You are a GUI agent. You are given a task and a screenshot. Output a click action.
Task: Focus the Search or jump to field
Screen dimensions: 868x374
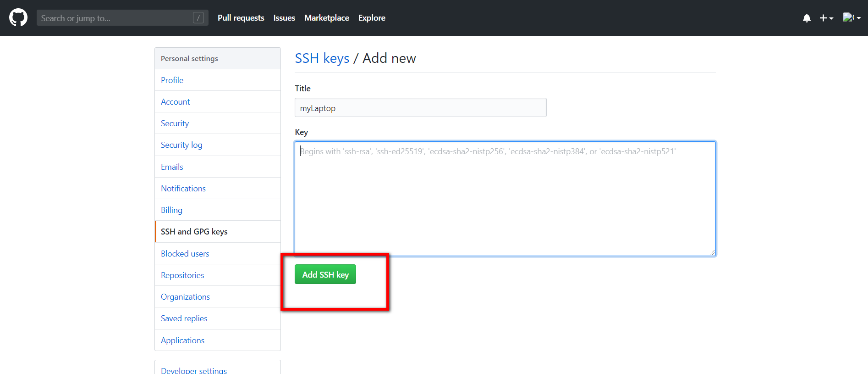[x=115, y=18]
